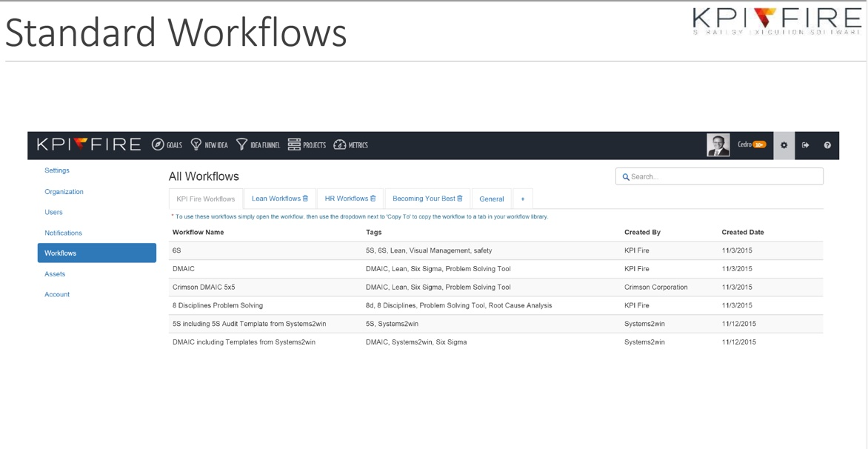
Task: Open the Metrics gauge icon
Action: coord(340,145)
